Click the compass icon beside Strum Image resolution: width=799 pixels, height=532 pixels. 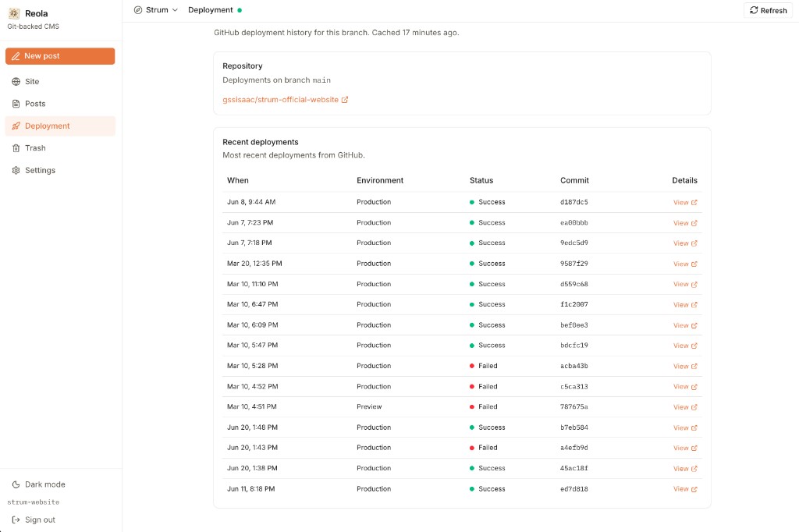(x=138, y=10)
